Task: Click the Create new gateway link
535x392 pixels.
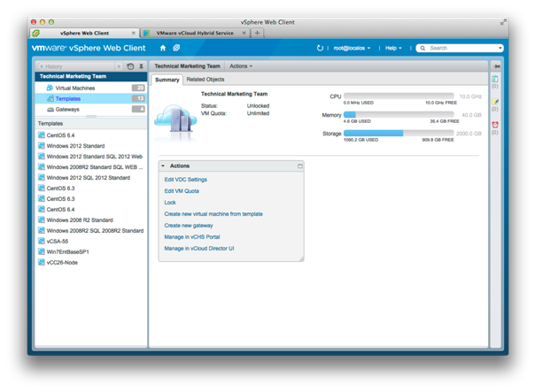Action: (189, 226)
